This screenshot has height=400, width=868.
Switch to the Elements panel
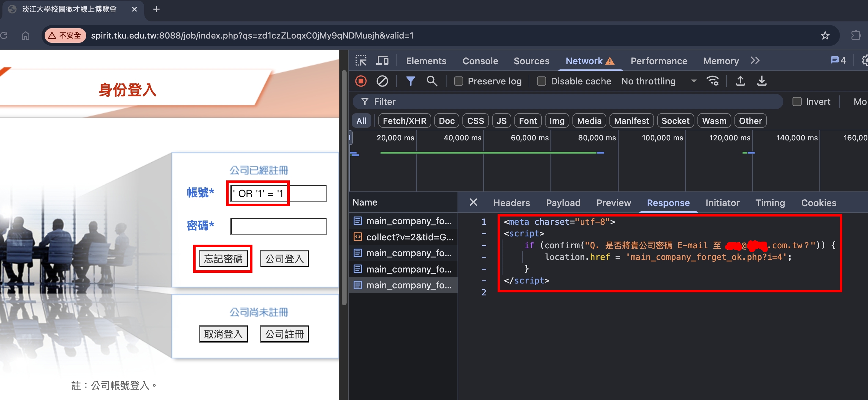[426, 61]
